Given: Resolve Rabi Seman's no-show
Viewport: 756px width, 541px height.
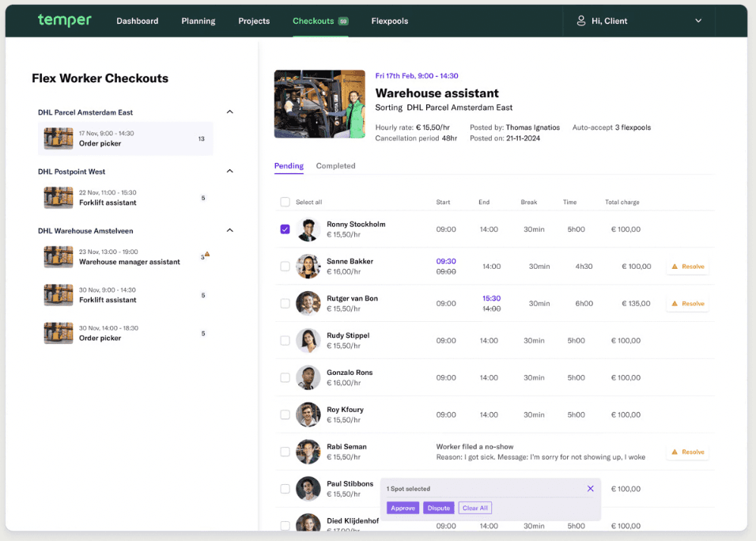Looking at the screenshot, I should click(688, 452).
